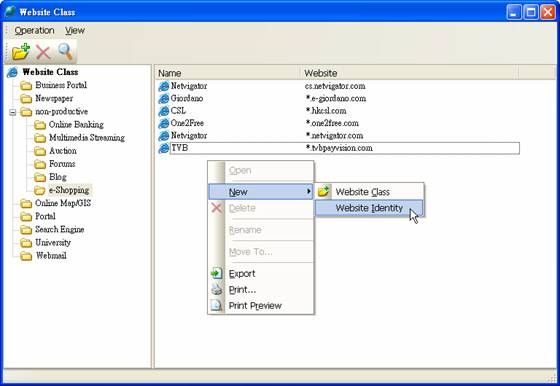The width and height of the screenshot is (560, 386).
Task: Click the *.one2free.com website cell
Action: [332, 123]
